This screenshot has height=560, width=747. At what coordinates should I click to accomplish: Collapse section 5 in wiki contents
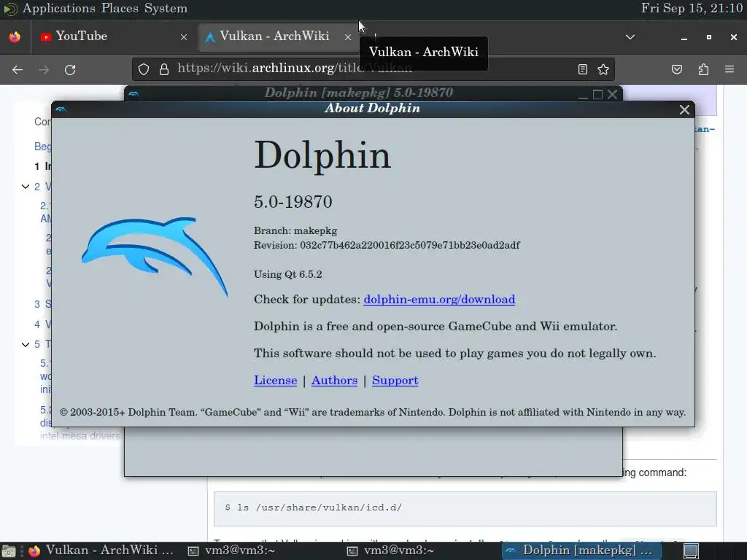26,344
